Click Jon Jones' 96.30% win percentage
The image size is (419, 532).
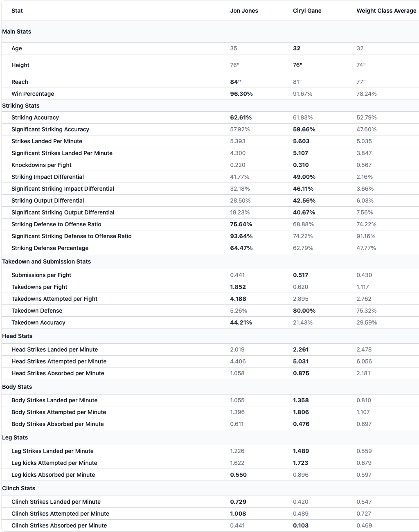(x=241, y=94)
